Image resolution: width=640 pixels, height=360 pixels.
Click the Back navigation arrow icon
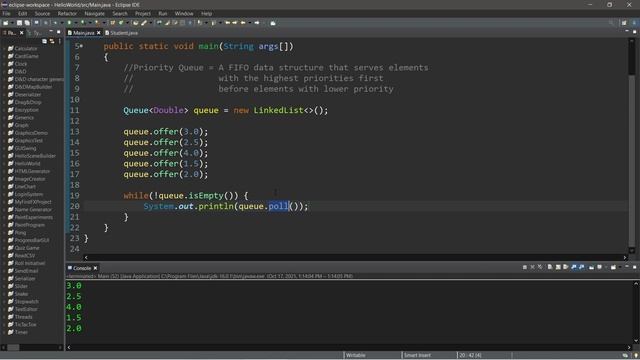pyautogui.click(x=243, y=23)
